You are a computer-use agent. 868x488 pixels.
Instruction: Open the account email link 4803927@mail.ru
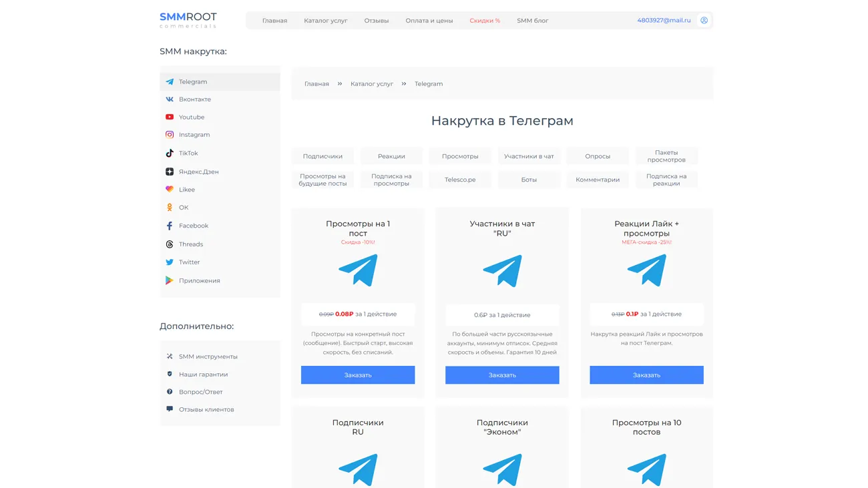point(663,21)
